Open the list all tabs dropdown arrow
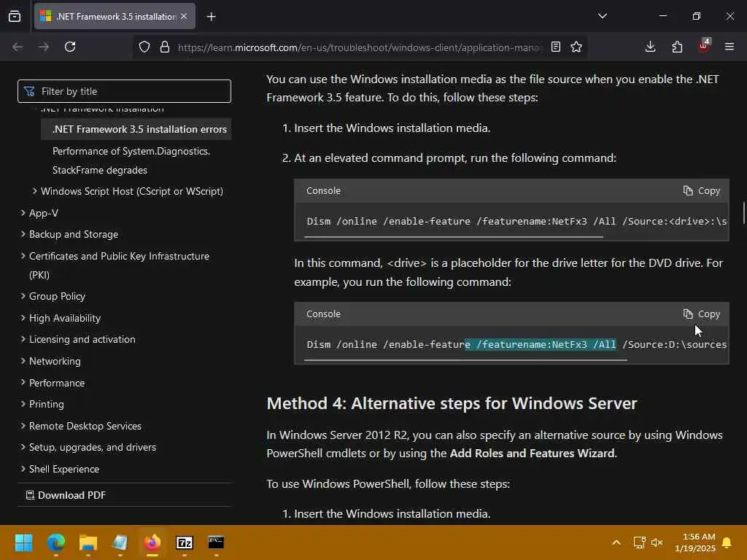Viewport: 747px width, 560px height. point(602,16)
